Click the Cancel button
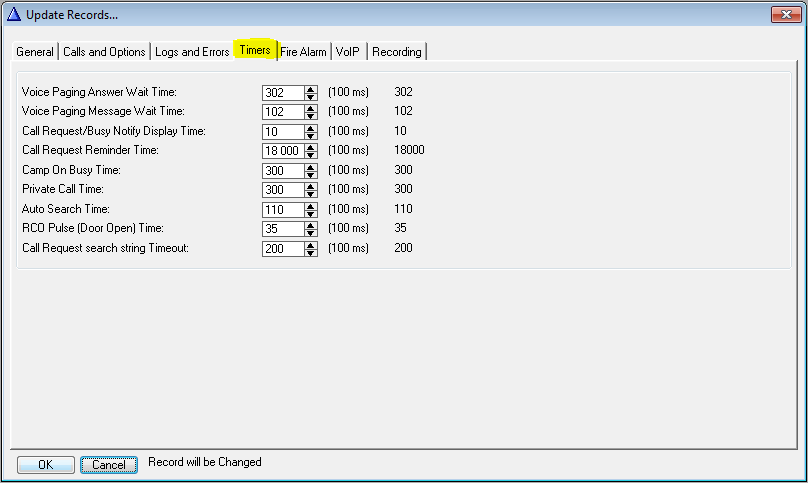Viewport: 808px width, 483px height. tap(109, 464)
